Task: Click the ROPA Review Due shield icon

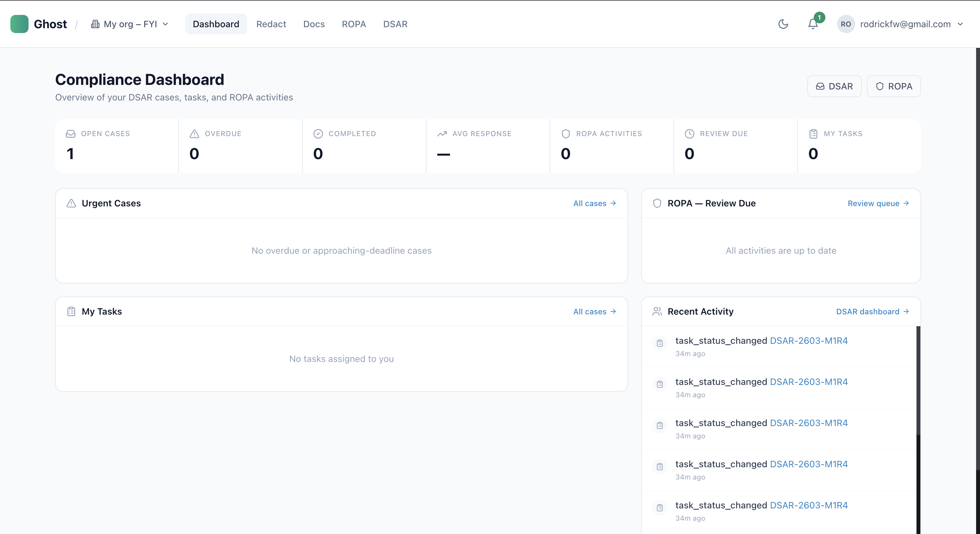Action: coord(657,203)
